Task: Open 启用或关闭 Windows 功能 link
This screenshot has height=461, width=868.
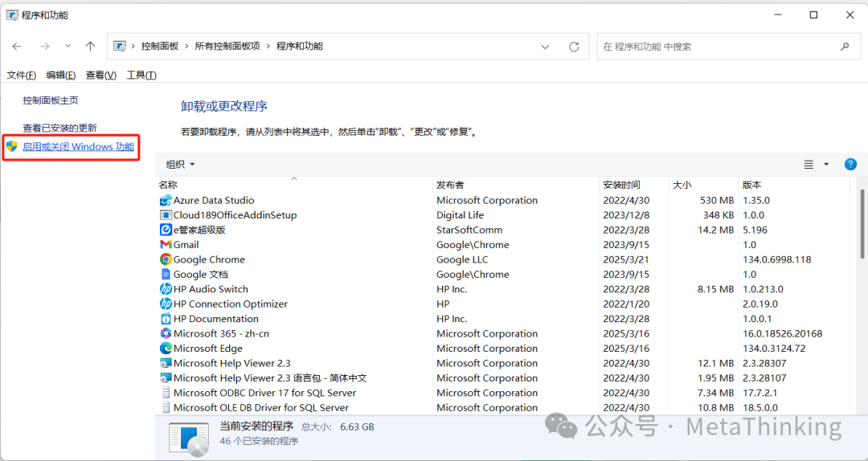Action: (x=78, y=147)
